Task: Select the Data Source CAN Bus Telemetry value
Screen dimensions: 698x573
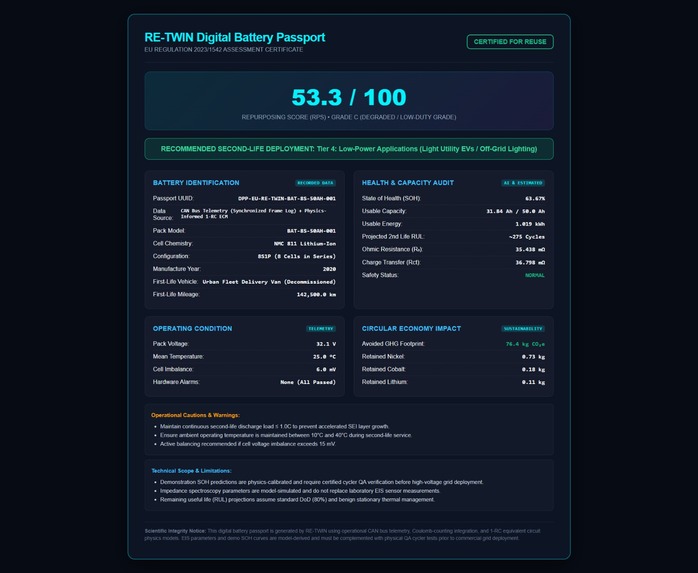Action: 253,214
